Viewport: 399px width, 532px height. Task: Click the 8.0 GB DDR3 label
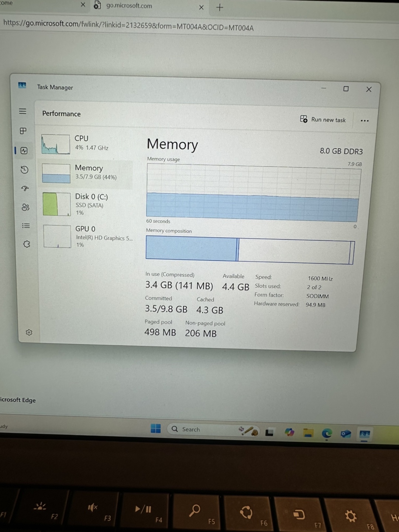click(x=341, y=151)
